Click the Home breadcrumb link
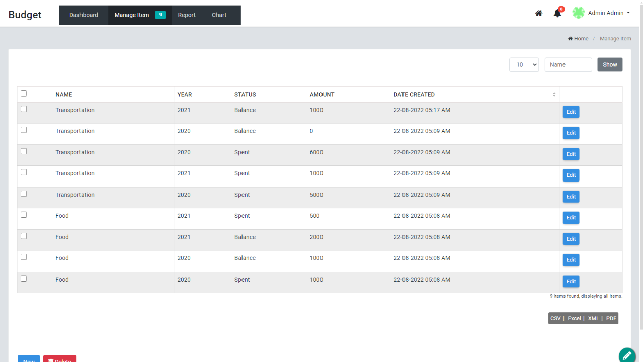The image size is (644, 362). pyautogui.click(x=578, y=39)
